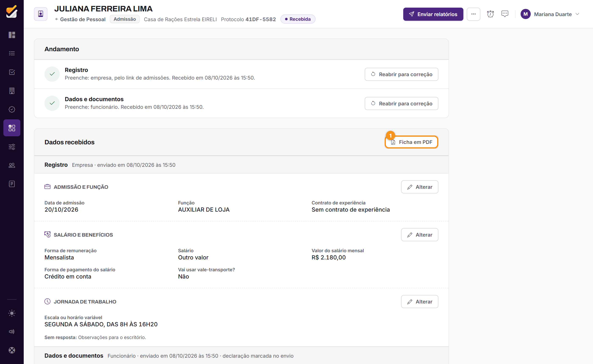Click the salary value R$ 2.180,00
The height and width of the screenshot is (364, 593).
(328, 257)
